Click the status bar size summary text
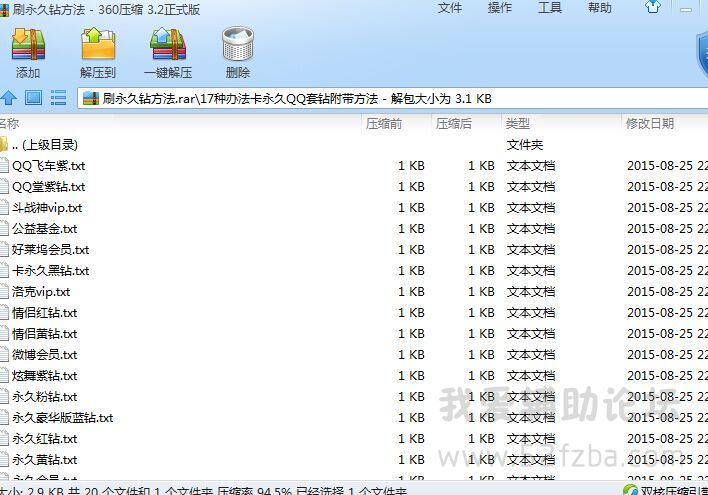 pos(203,490)
